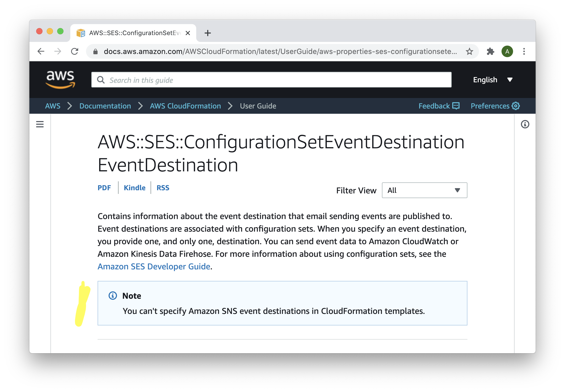Open a new browser tab
565x392 pixels.
(207, 33)
